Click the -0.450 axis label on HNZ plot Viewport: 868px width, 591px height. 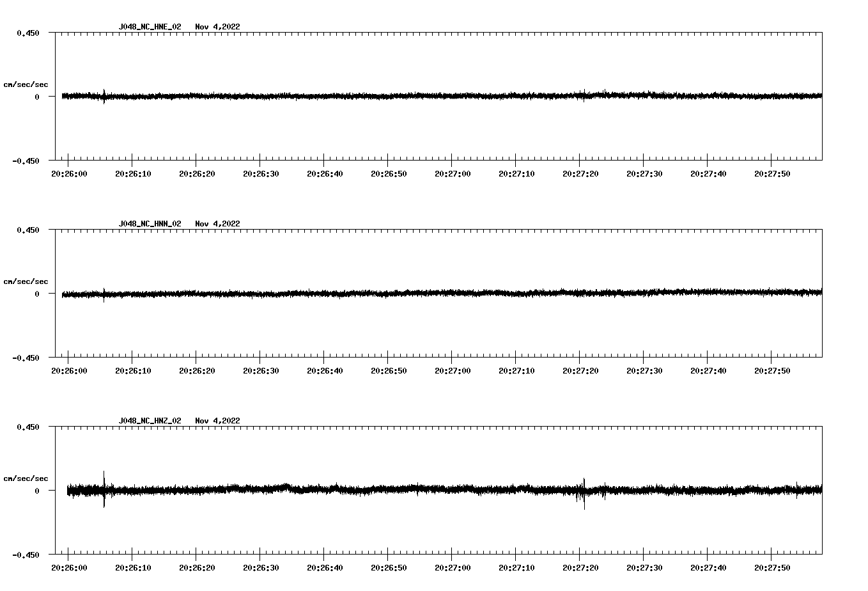pyautogui.click(x=26, y=555)
